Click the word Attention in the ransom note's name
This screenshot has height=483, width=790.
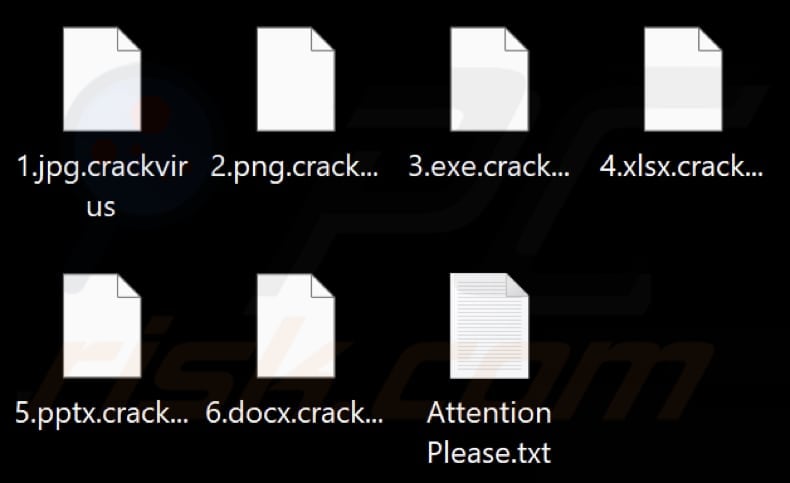[489, 413]
